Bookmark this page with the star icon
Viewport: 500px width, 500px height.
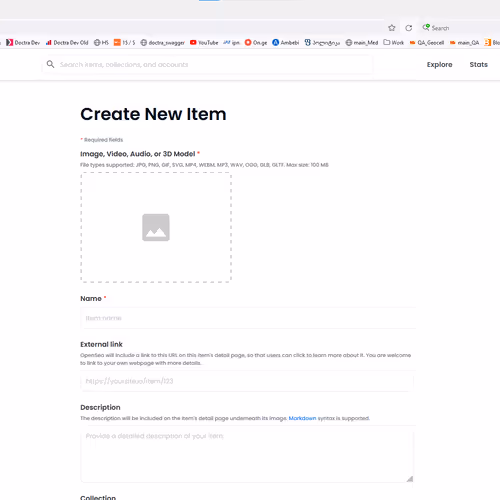(x=392, y=28)
